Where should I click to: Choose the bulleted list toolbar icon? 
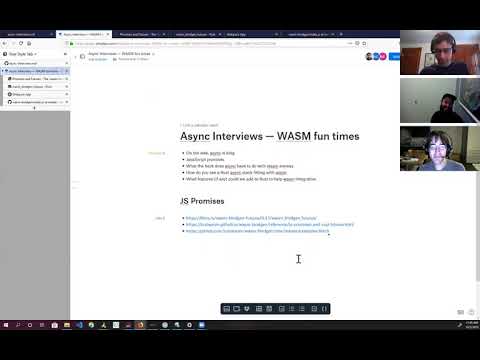[x=292, y=309]
